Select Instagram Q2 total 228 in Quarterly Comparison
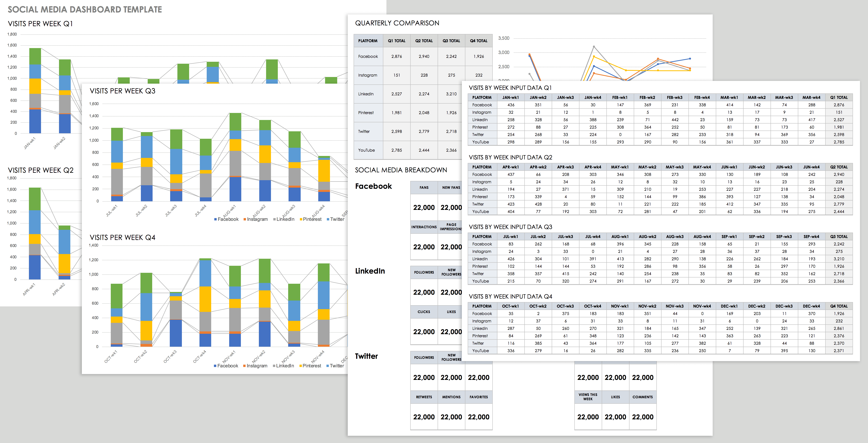Screen dimensions: 868x443 (424, 75)
